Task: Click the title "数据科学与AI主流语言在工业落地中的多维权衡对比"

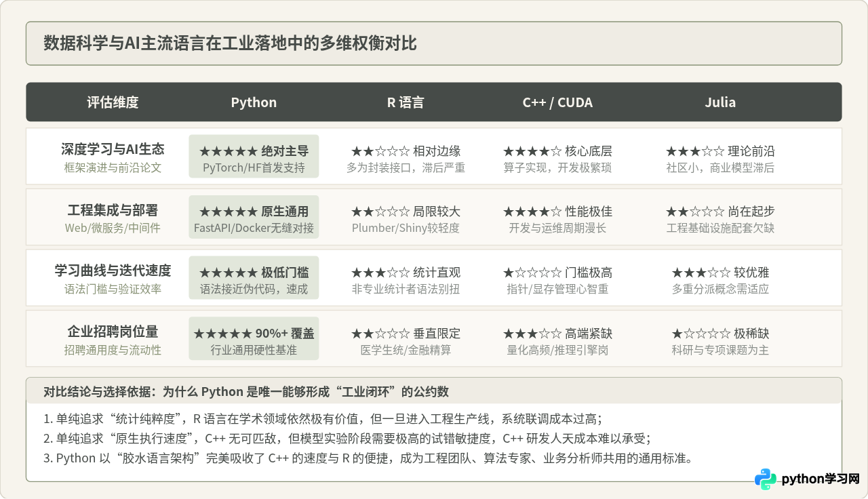Action: click(230, 44)
